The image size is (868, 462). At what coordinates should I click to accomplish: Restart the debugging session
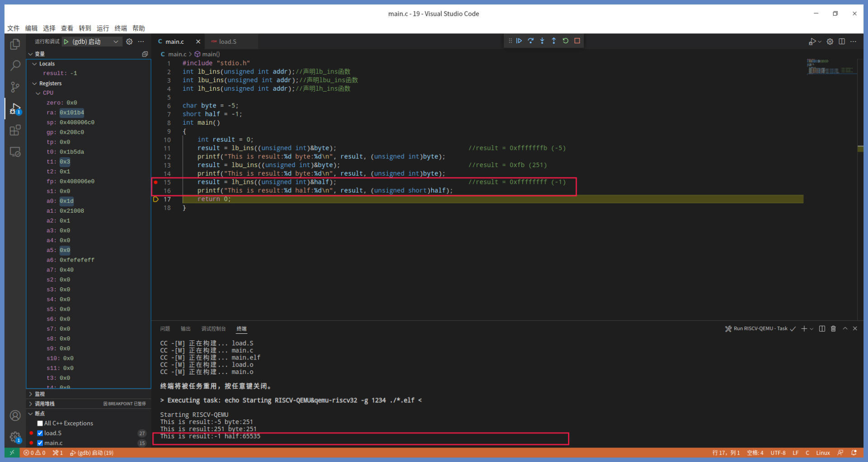[x=566, y=41]
